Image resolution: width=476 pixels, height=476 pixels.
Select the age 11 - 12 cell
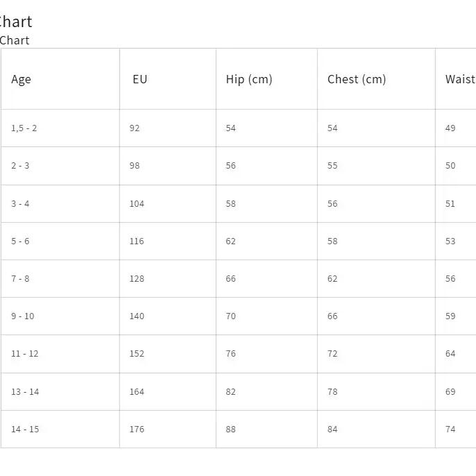pos(60,354)
